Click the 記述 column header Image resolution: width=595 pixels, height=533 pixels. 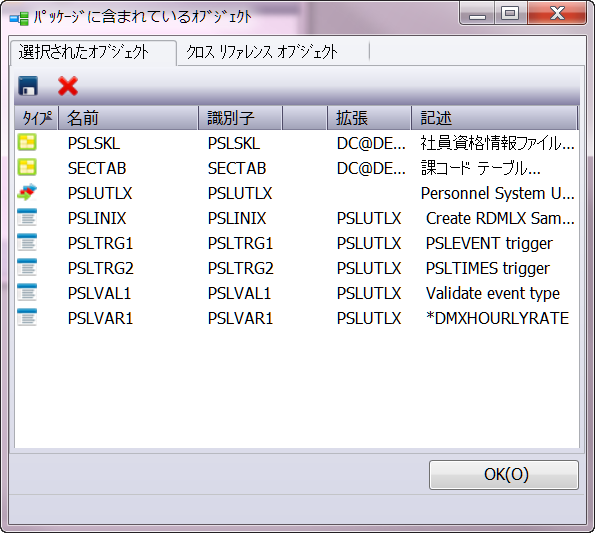(x=494, y=118)
